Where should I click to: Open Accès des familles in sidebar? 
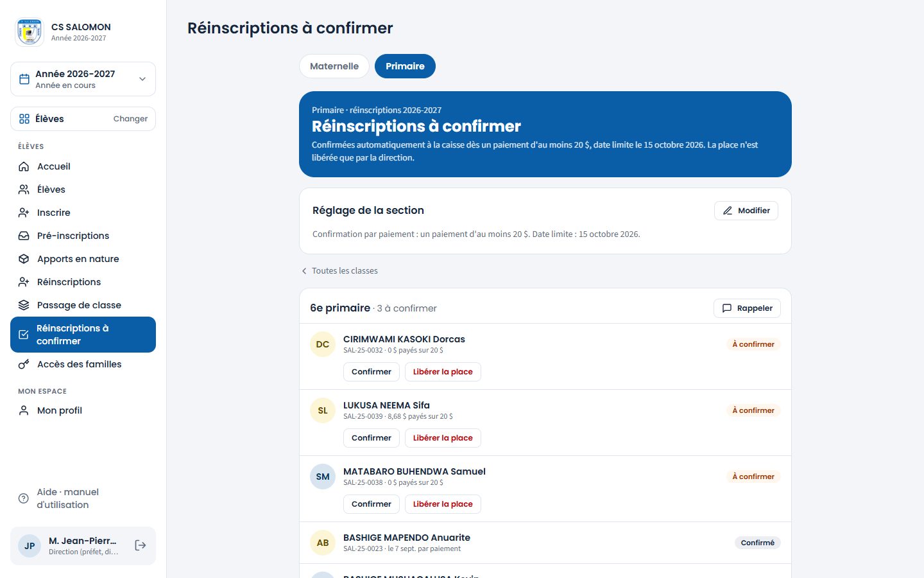[x=83, y=364]
